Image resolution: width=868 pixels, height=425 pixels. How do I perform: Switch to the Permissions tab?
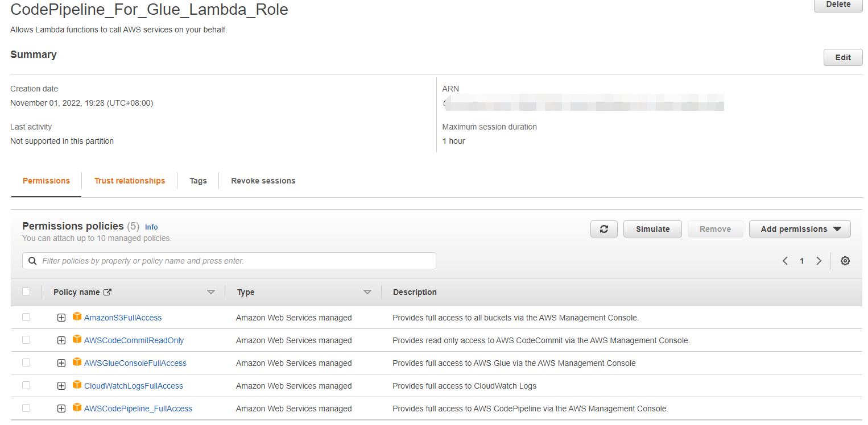(46, 181)
